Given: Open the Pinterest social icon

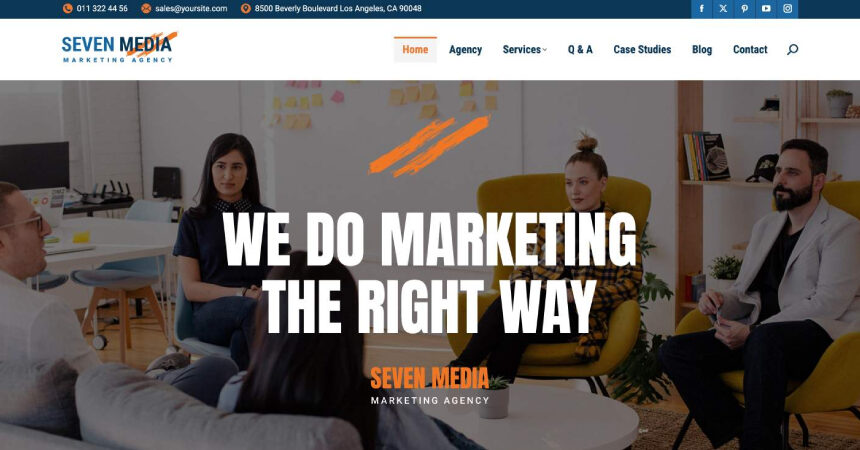Looking at the screenshot, I should [744, 9].
